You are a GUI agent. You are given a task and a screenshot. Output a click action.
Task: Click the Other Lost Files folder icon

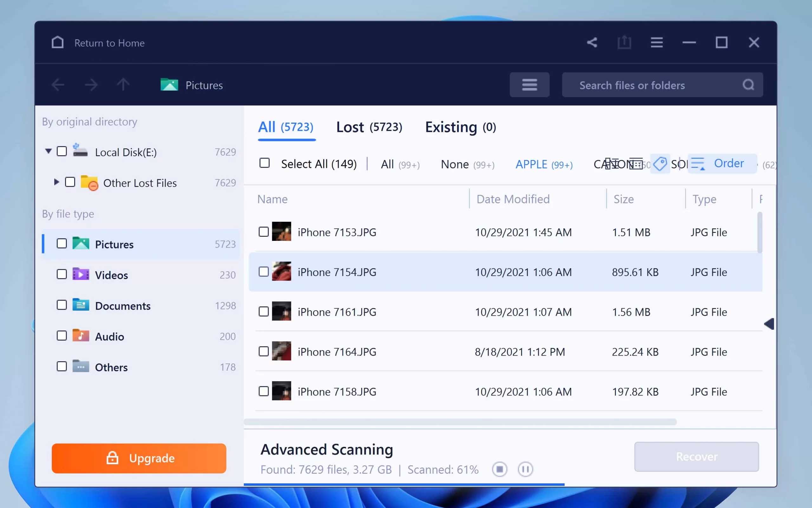coord(89,183)
